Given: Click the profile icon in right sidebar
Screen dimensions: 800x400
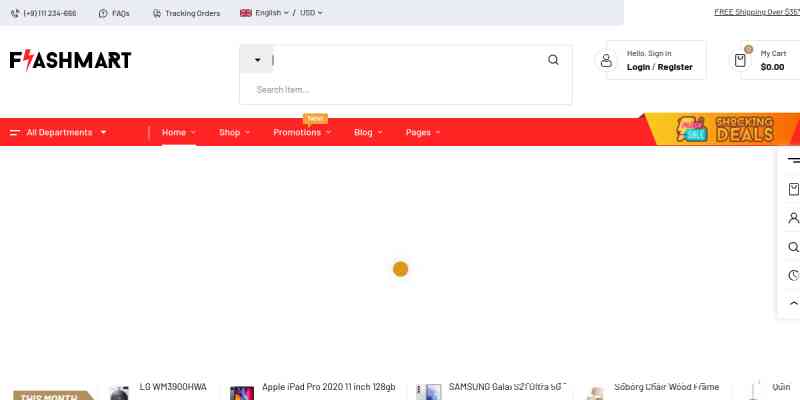Looking at the screenshot, I should click(x=793, y=218).
